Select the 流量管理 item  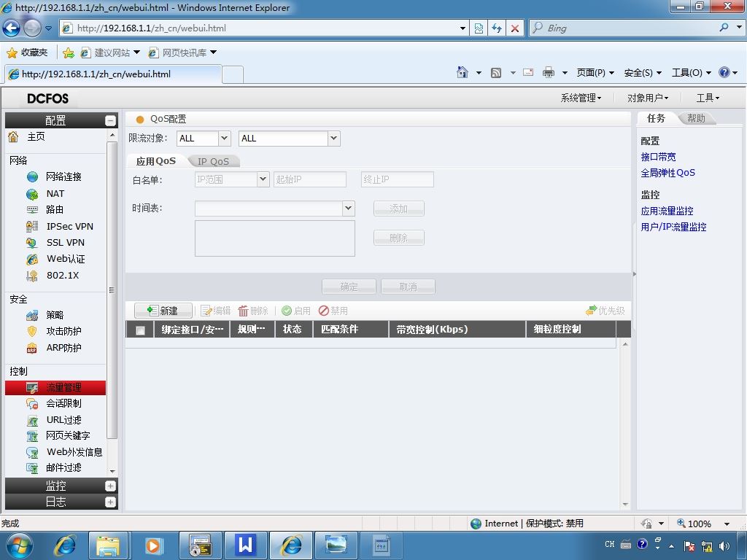pyautogui.click(x=55, y=388)
